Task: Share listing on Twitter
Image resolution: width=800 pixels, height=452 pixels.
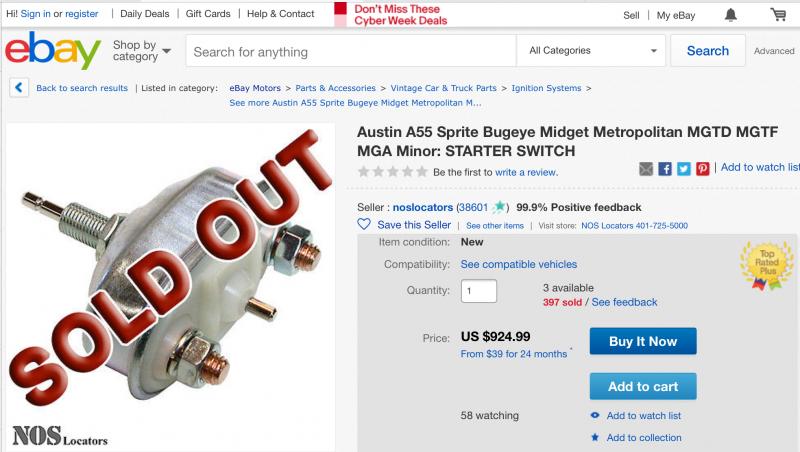Action: click(x=684, y=169)
